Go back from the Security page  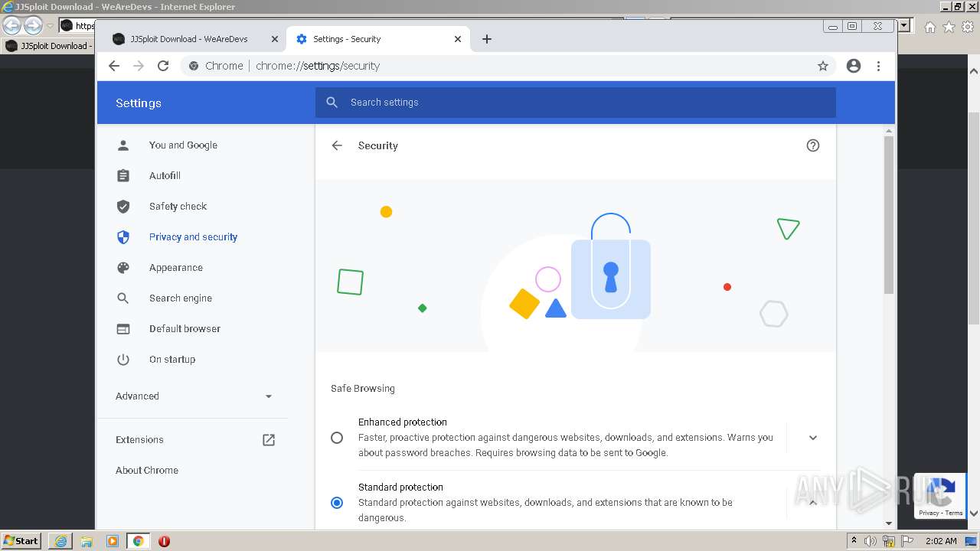click(x=337, y=145)
